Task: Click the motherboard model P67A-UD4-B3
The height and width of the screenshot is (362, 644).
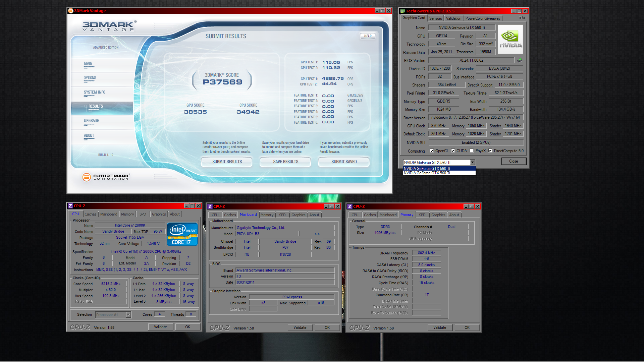Action: point(267,234)
